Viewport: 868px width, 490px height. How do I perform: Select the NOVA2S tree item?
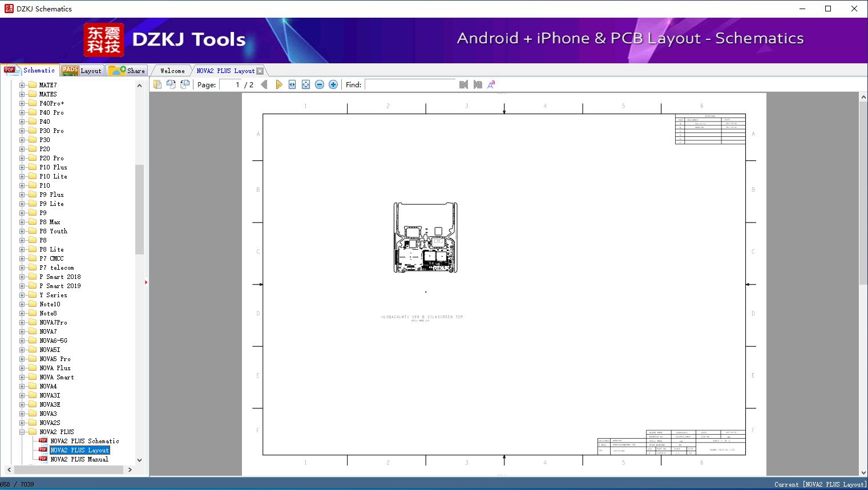pyautogui.click(x=50, y=423)
